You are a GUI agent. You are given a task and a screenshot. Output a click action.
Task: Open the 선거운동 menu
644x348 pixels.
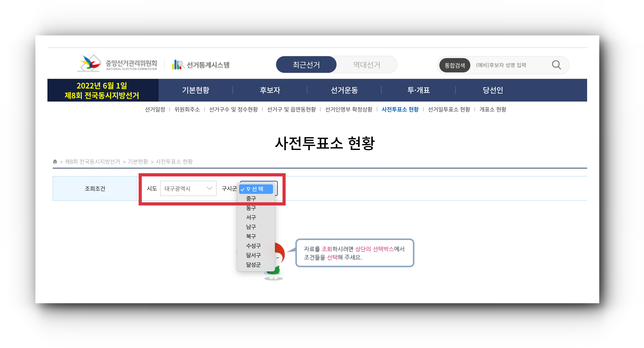[344, 90]
